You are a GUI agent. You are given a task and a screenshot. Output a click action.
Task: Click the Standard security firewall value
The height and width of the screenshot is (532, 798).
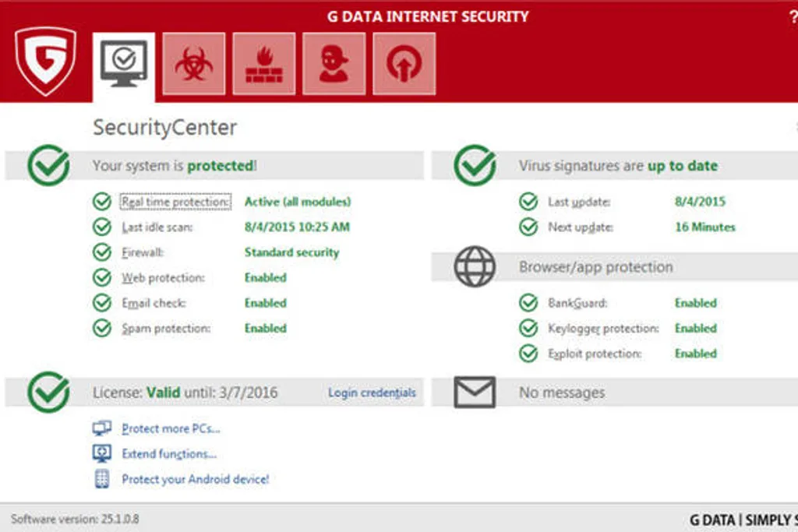tap(291, 252)
